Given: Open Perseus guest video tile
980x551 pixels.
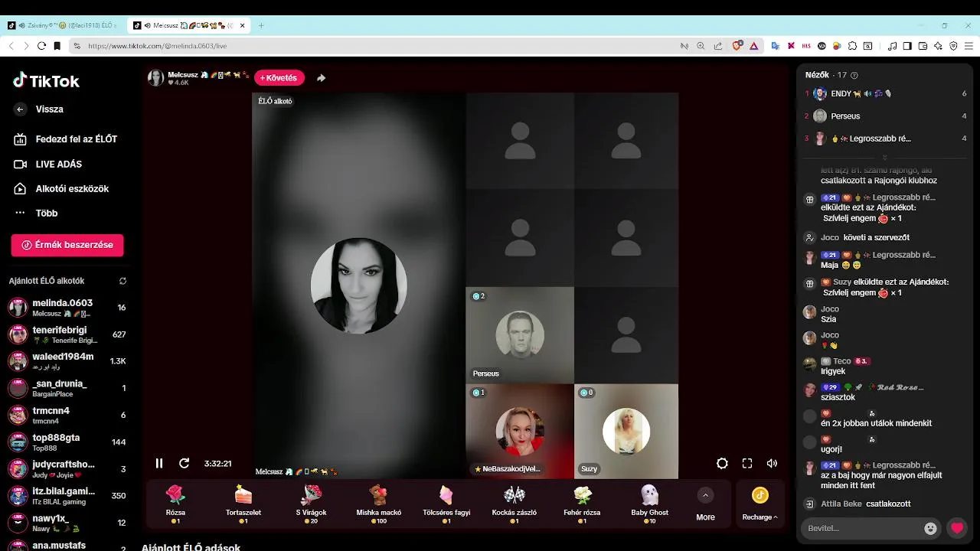Looking at the screenshot, I should (520, 335).
